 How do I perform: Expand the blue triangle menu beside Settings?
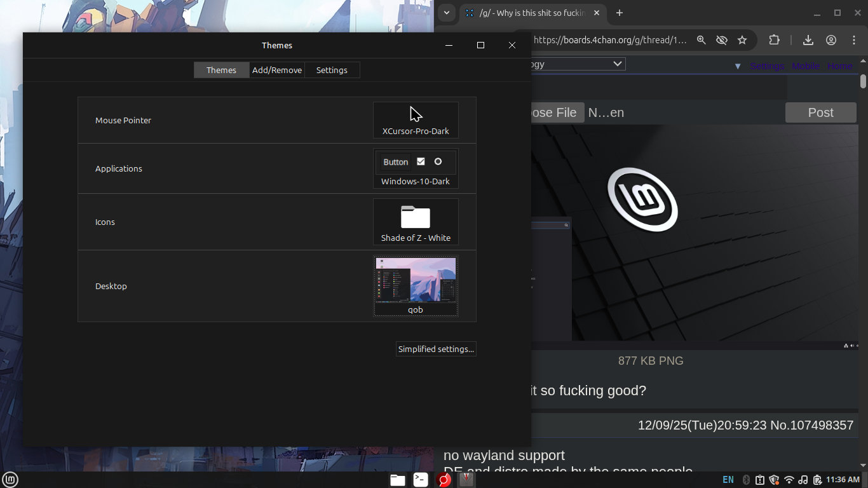pos(738,66)
